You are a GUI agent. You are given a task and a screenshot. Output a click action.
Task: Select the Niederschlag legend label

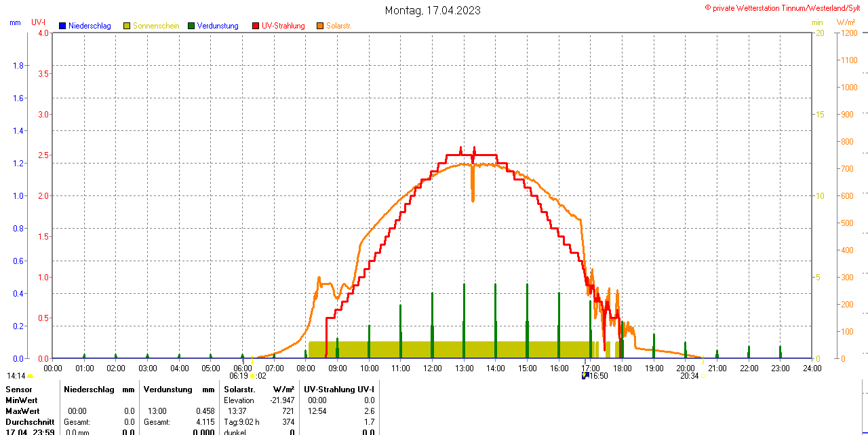[x=90, y=26]
